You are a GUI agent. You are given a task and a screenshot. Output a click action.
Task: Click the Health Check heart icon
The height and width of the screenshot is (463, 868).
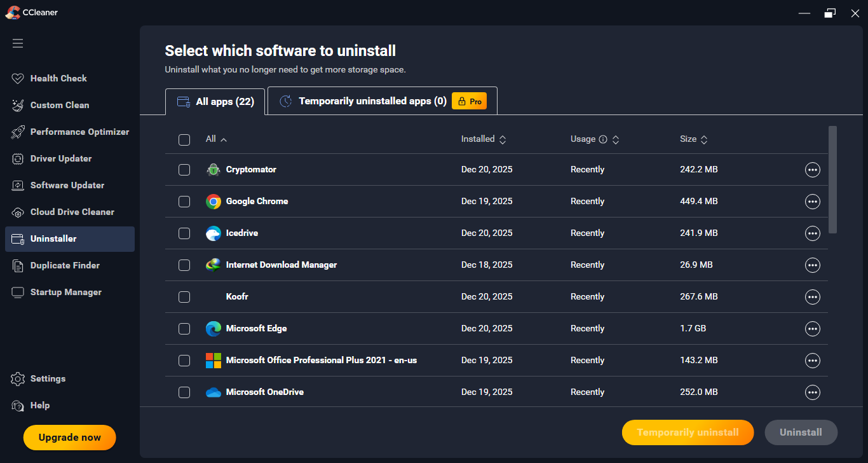click(18, 79)
